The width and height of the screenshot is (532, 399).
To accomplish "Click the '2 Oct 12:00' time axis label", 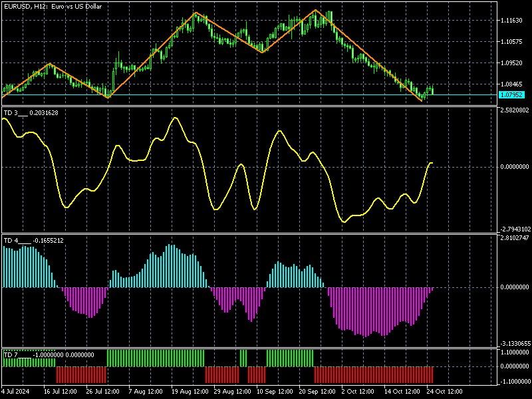I will tap(358, 392).
